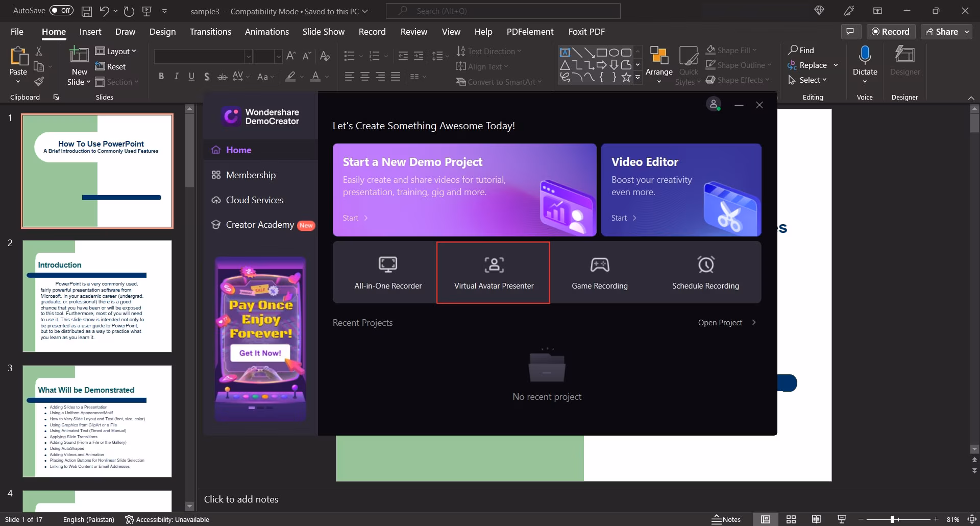Open the Transitions ribbon tab
The width and height of the screenshot is (980, 526).
[210, 32]
